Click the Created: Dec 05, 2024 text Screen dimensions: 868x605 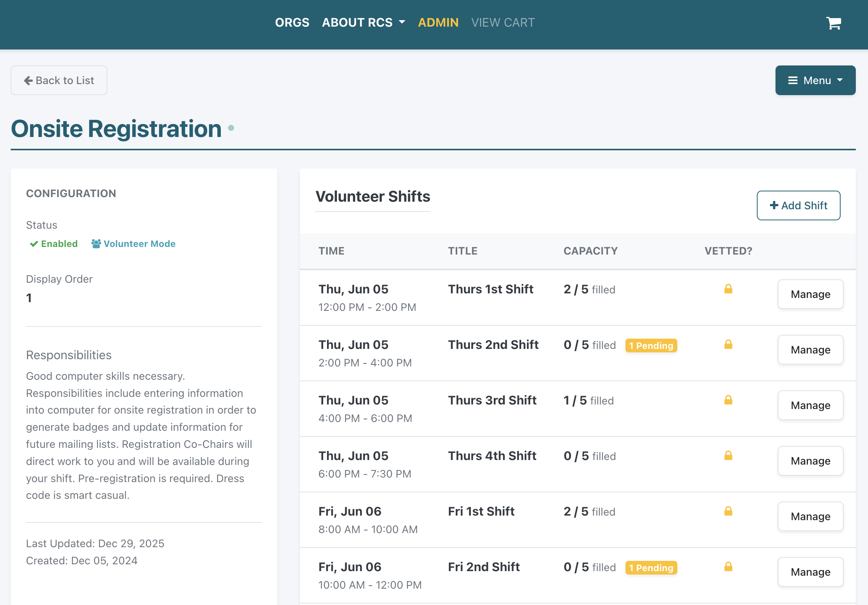(82, 560)
